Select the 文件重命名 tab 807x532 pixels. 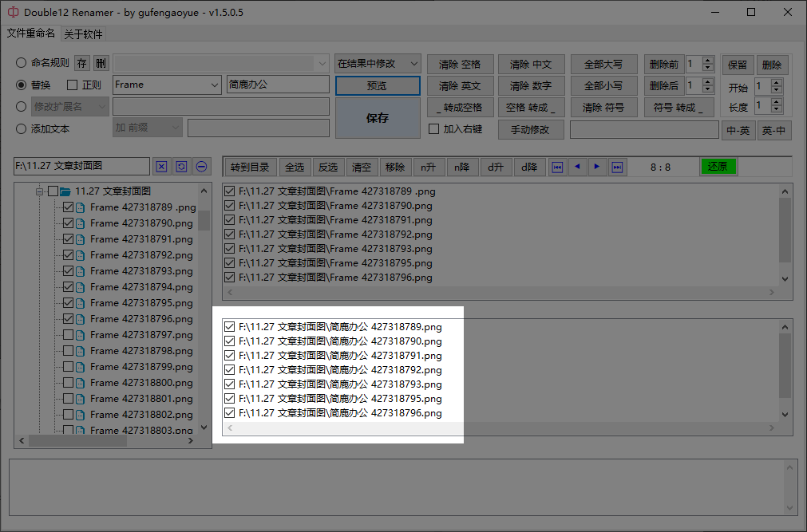(x=31, y=33)
